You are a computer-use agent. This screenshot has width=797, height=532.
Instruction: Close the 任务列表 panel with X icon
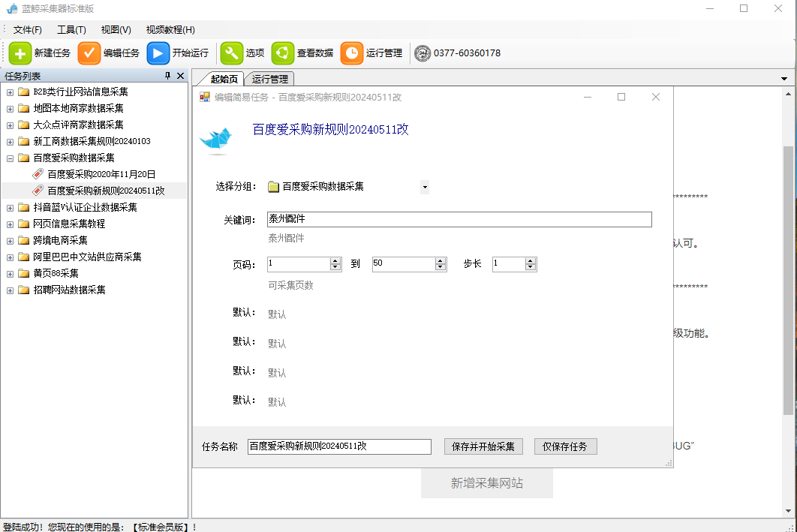tap(180, 76)
